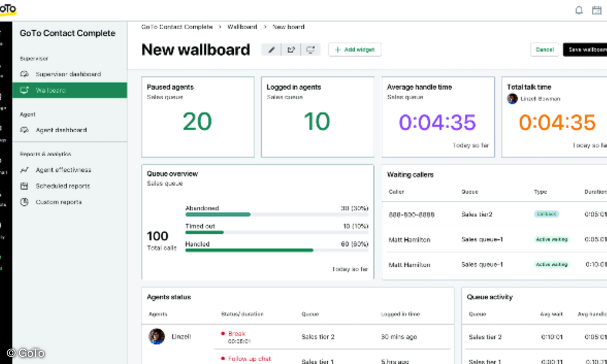
Task: Click the Status/duration column header
Action: [242, 314]
